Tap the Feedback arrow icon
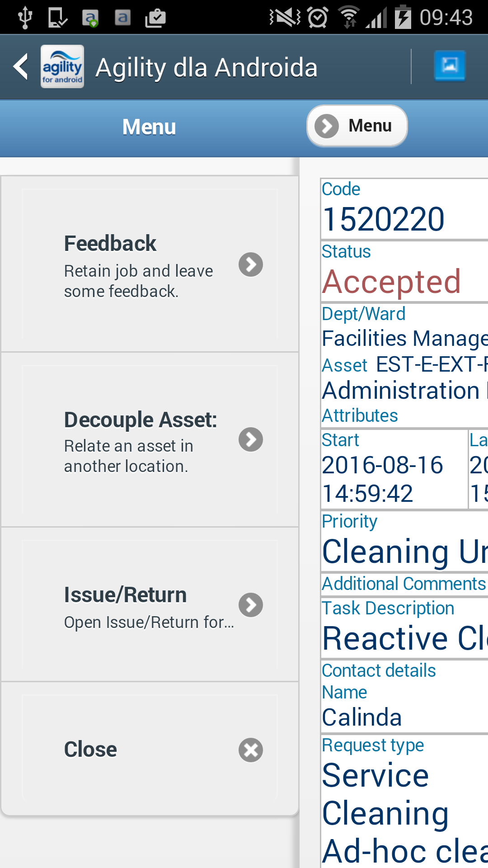488x868 pixels. click(x=251, y=264)
